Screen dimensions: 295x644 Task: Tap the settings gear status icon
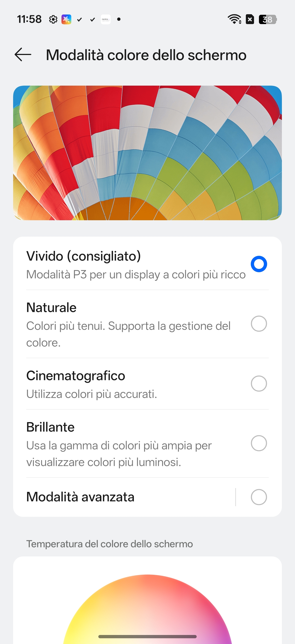point(53,19)
